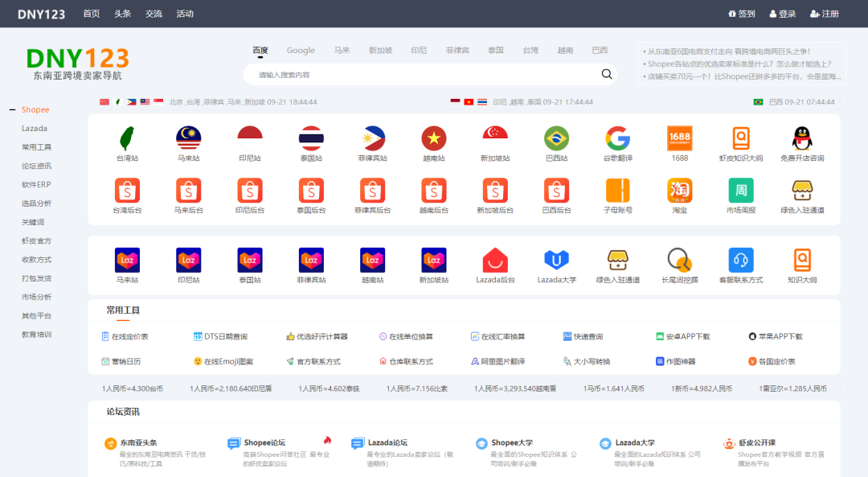Open the Lazada 知识大纲 icon
The image size is (868, 477).
(x=802, y=261)
